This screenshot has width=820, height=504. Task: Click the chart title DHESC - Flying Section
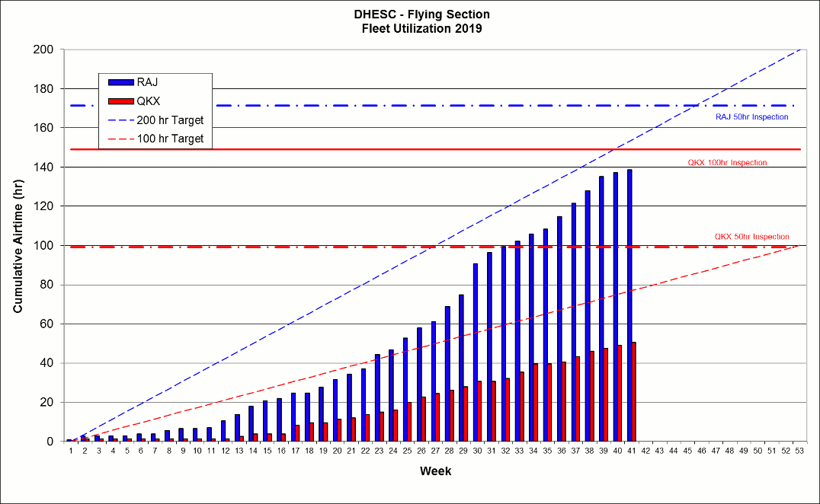421,14
